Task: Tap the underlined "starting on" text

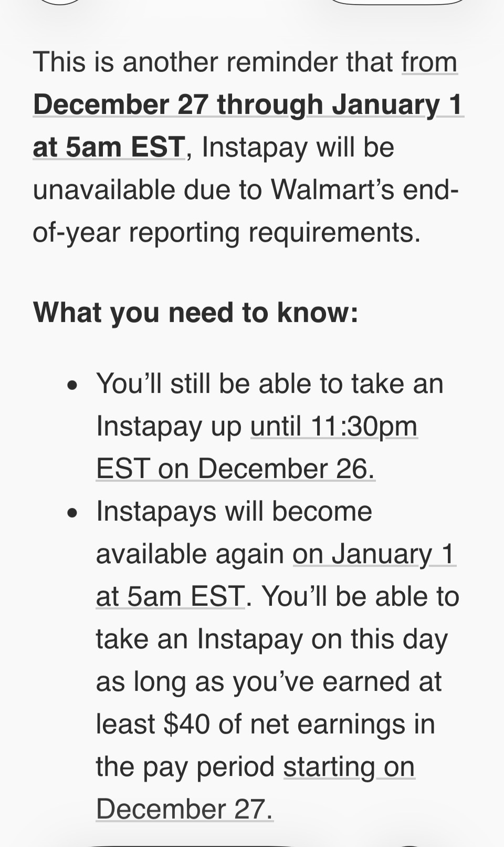Action: pyautogui.click(x=349, y=767)
